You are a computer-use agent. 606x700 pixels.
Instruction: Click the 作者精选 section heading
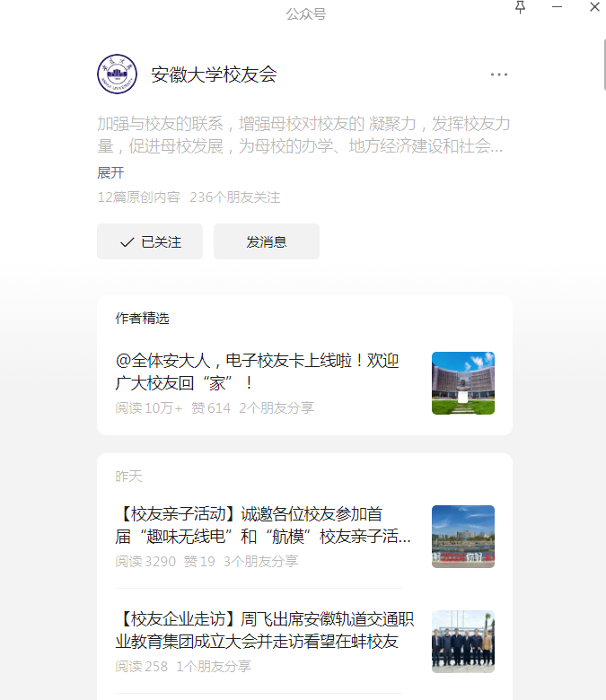pos(142,319)
